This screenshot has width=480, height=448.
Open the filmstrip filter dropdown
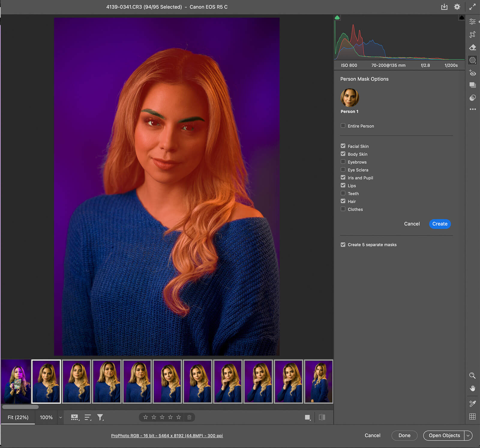pos(100,417)
